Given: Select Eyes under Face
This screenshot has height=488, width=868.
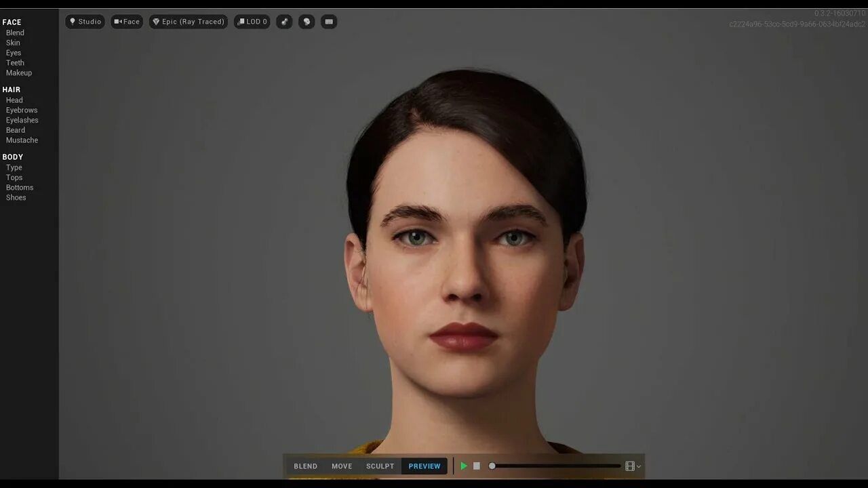Looking at the screenshot, I should [x=14, y=53].
